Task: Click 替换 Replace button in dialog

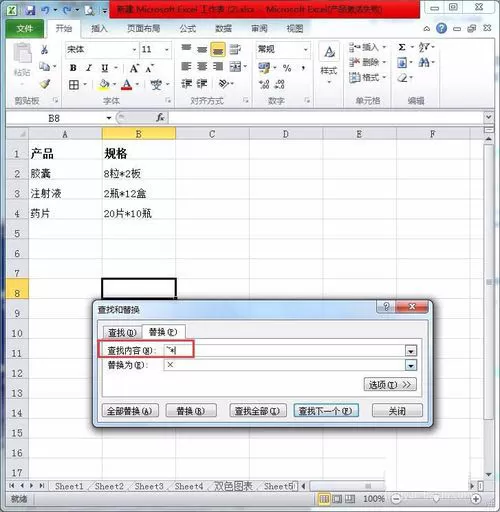Action: pyautogui.click(x=191, y=411)
